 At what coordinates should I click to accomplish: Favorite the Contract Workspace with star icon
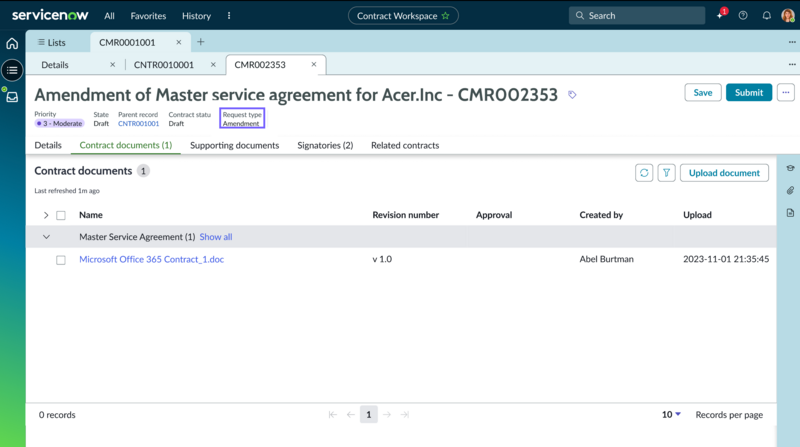click(445, 16)
